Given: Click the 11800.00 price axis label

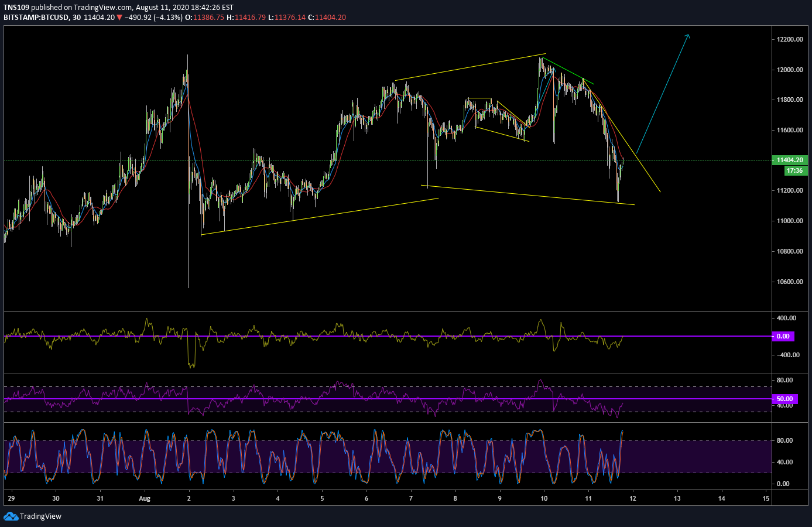Looking at the screenshot, I should [x=790, y=100].
